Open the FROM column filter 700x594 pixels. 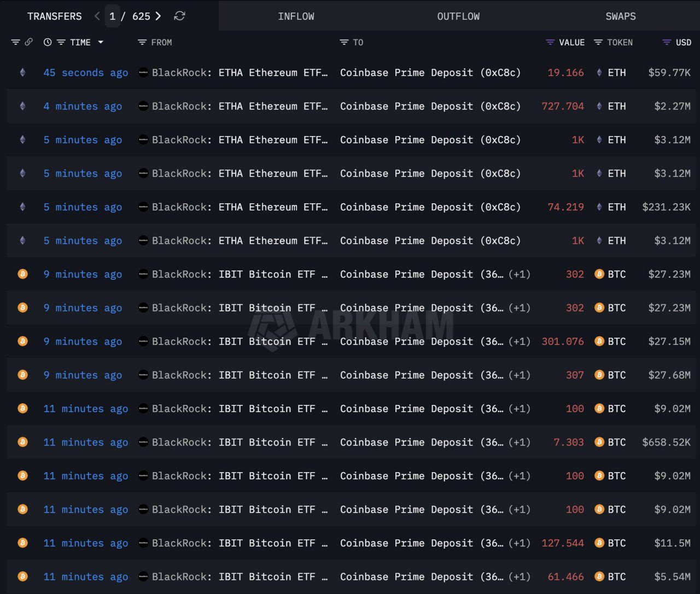[142, 42]
